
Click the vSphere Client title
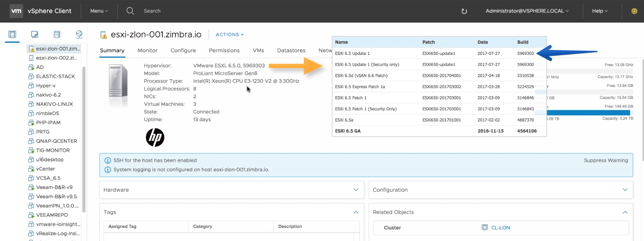pos(49,11)
